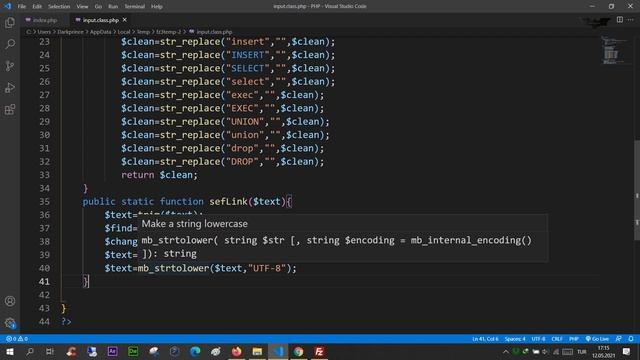
Task: Open FileZilla from taskbar
Action: (x=319, y=351)
